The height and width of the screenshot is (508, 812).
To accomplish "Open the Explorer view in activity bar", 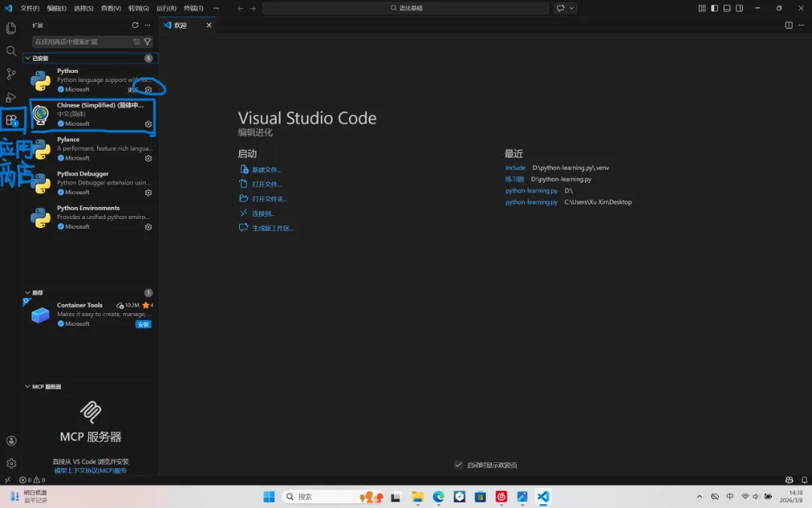I will click(x=11, y=28).
